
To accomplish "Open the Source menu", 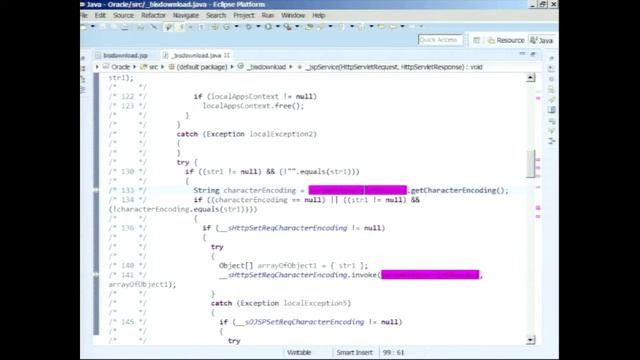I will pyautogui.click(x=123, y=15).
